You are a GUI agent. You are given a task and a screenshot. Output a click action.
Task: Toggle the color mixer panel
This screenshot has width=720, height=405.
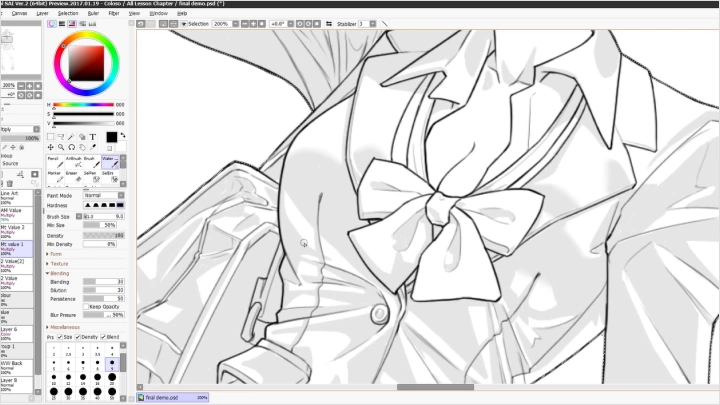pyautogui.click(x=82, y=23)
